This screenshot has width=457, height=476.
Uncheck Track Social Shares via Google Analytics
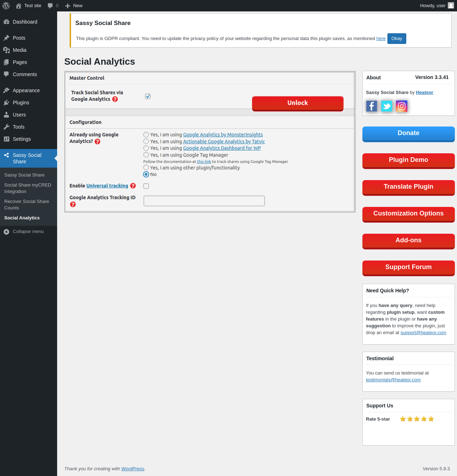(148, 96)
